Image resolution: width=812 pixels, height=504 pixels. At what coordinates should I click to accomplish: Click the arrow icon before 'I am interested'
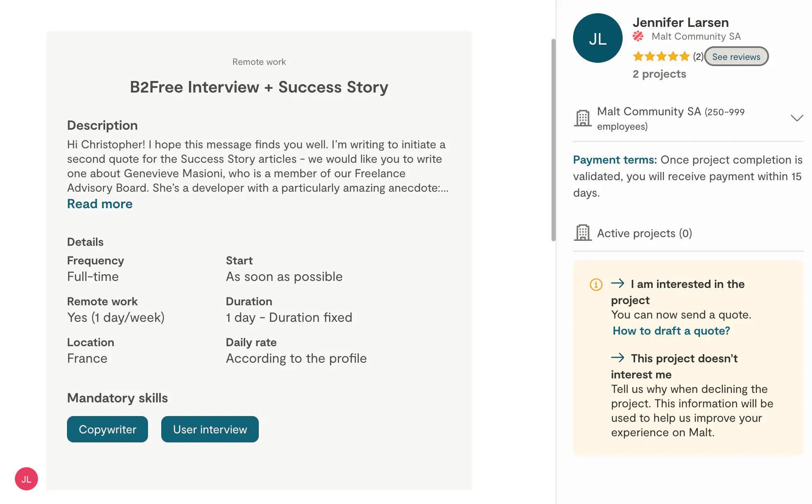618,283
